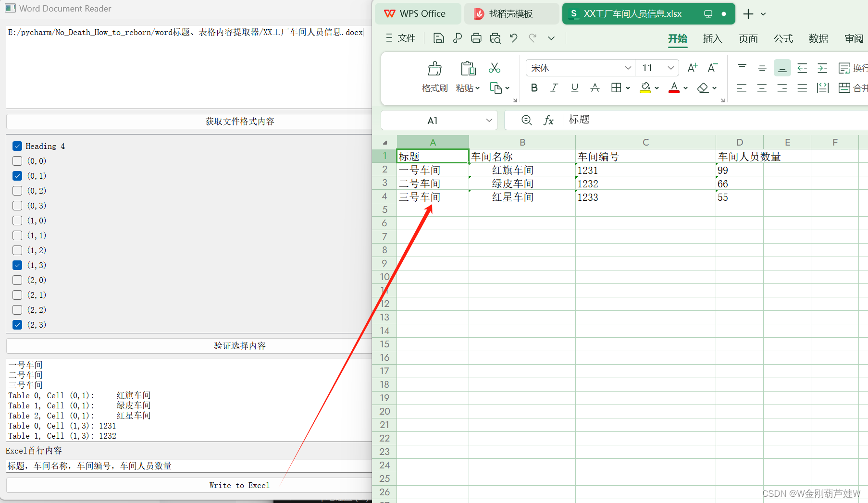The height and width of the screenshot is (503, 868).
Task: Apply Bold formatting to cell A1
Action: 534,88
